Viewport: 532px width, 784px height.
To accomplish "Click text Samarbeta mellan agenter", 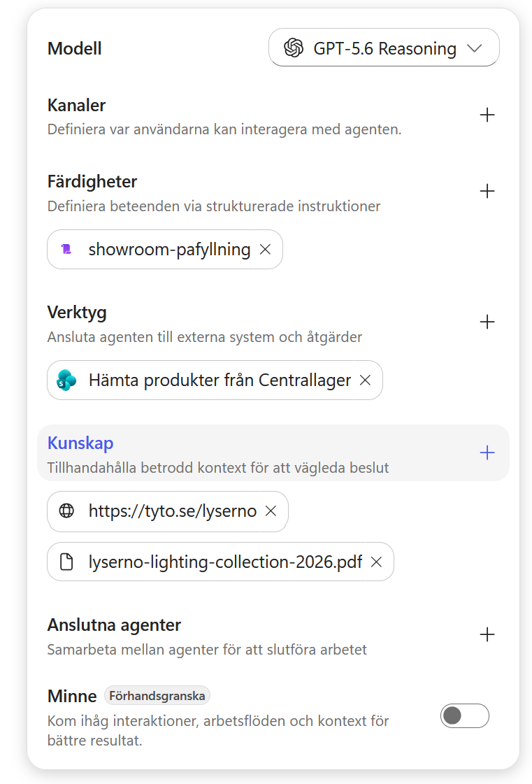I will 207,650.
